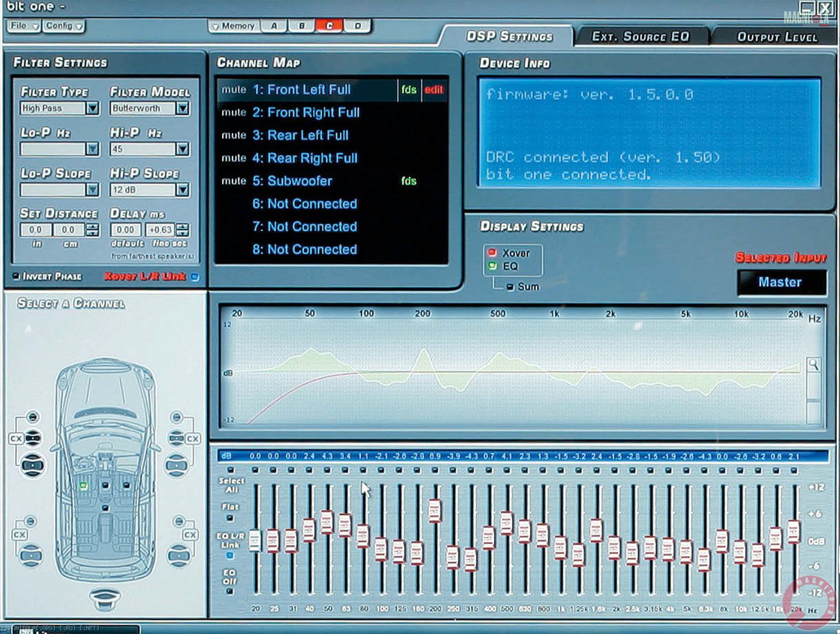Viewport: 840px width, 634px height.
Task: Select the EQ display option
Action: coord(492,266)
